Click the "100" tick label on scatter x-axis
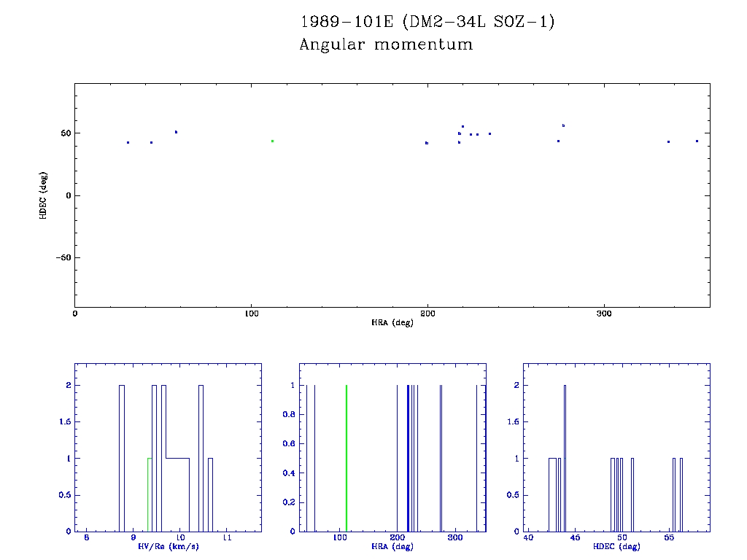This screenshot has height=560, width=747. click(251, 314)
